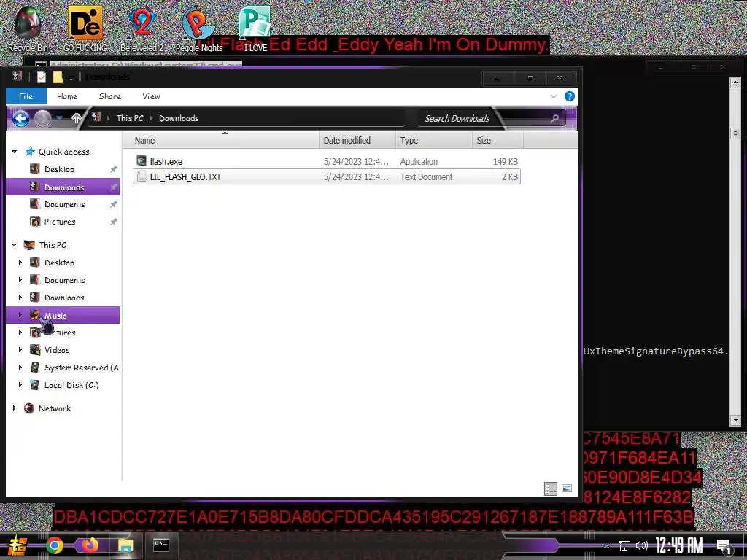Expand the Videos tree node
This screenshot has width=747, height=560.
[20, 349]
